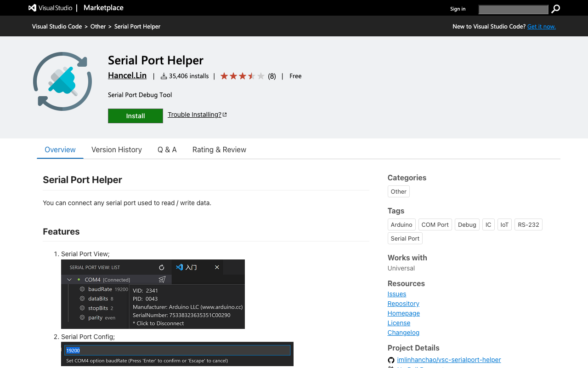Image resolution: width=588 pixels, height=368 pixels.
Task: Click the COM Port tag
Action: coord(435,224)
